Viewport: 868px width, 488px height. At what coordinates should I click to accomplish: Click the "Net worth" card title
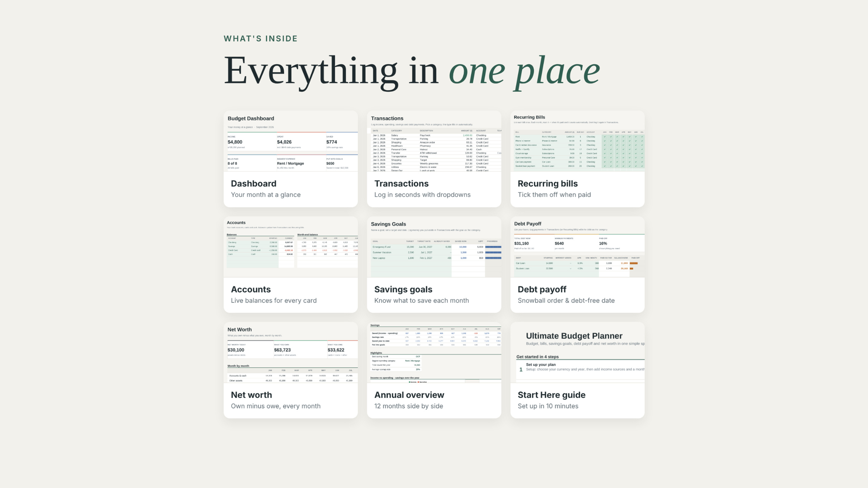pos(251,395)
